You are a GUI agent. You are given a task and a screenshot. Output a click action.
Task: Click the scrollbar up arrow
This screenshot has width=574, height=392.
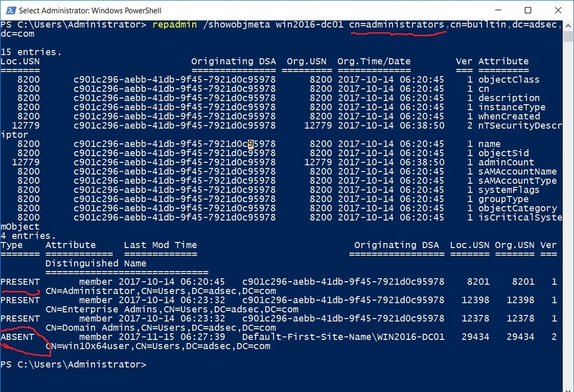pos(568,26)
